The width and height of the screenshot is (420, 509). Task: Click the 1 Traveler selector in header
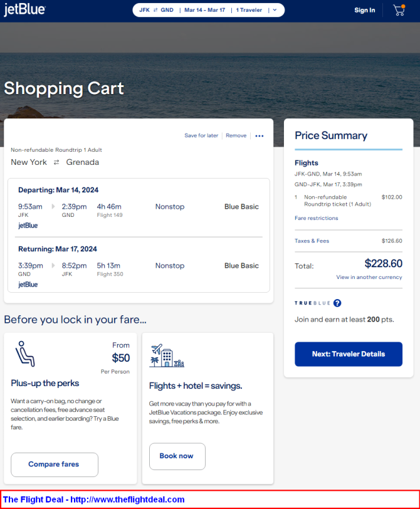point(249,10)
